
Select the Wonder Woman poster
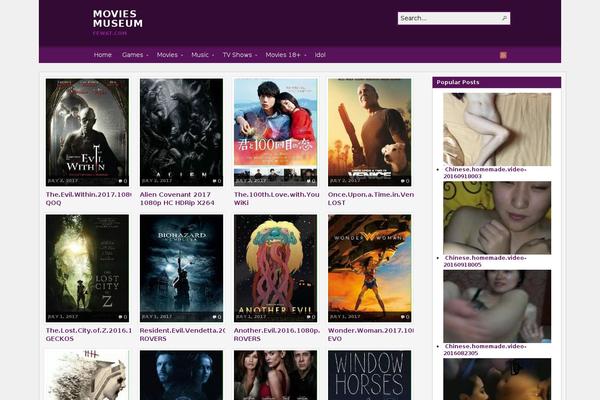click(370, 268)
